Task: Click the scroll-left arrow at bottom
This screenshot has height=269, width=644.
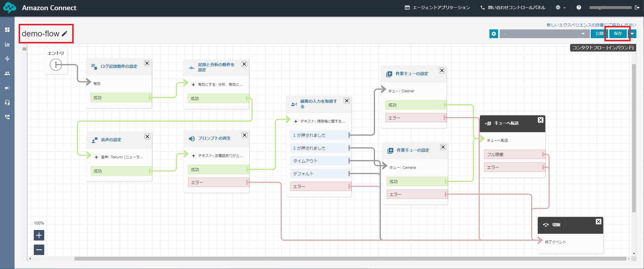Action: [30, 259]
